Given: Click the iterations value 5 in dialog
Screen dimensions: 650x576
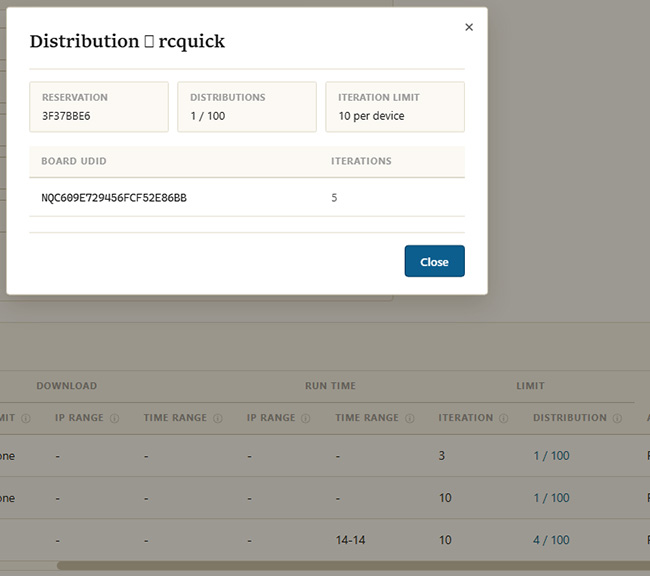Looking at the screenshot, I should 334,198.
